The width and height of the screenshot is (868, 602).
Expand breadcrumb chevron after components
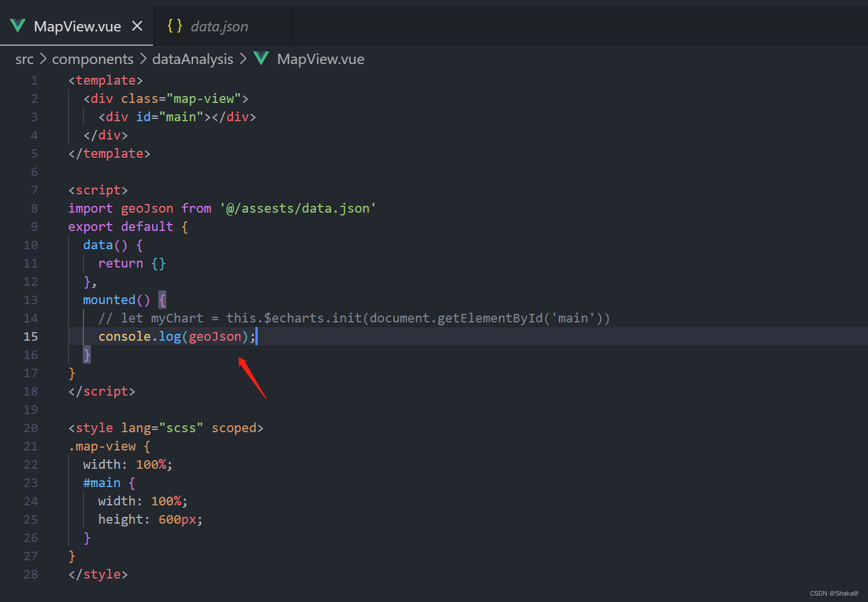143,58
